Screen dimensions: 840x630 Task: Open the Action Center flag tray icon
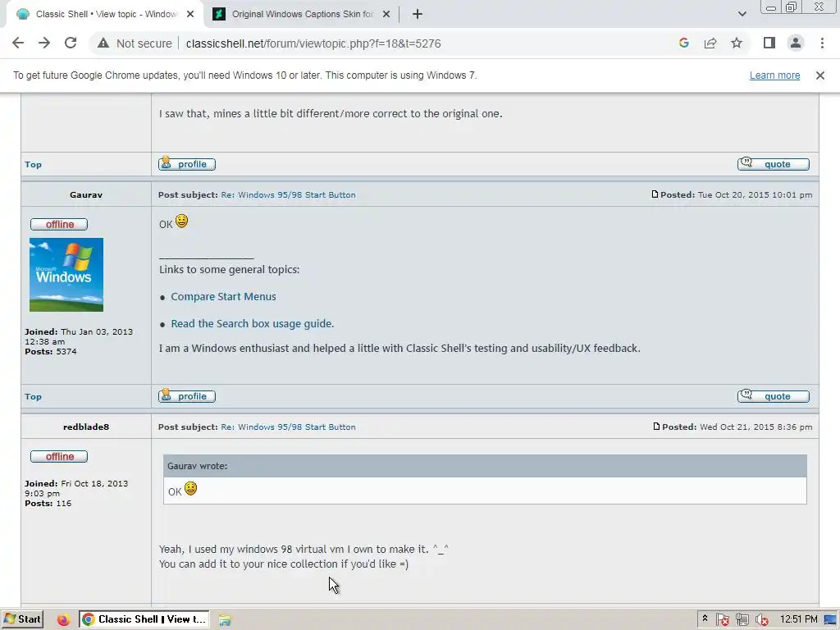click(722, 620)
